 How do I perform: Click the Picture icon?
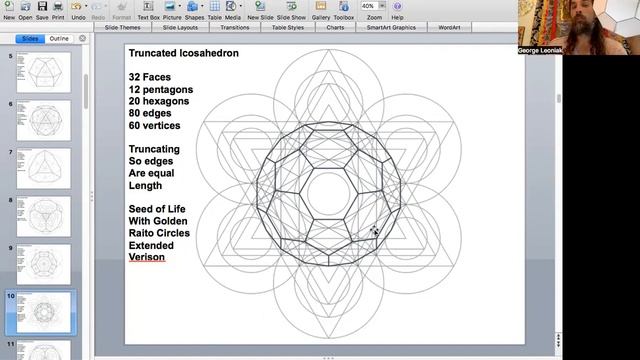point(170,7)
